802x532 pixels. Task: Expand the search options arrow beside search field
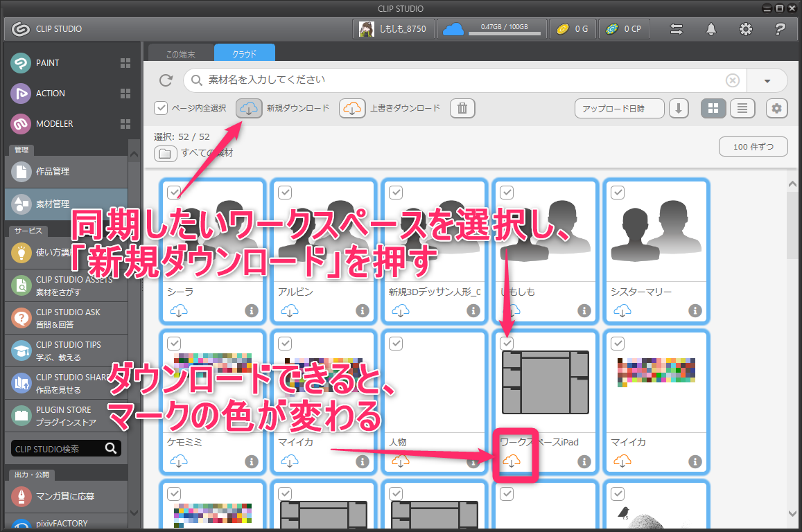[x=767, y=80]
